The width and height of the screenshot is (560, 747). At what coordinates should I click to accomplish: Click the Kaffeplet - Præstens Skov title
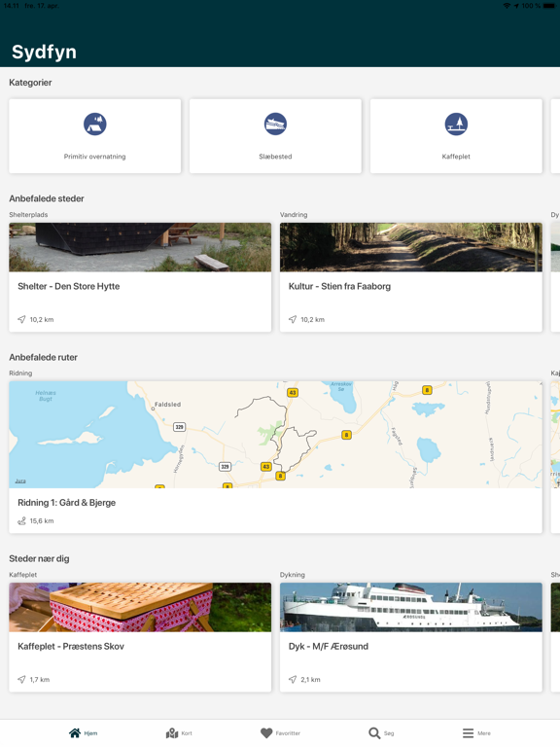click(x=71, y=647)
